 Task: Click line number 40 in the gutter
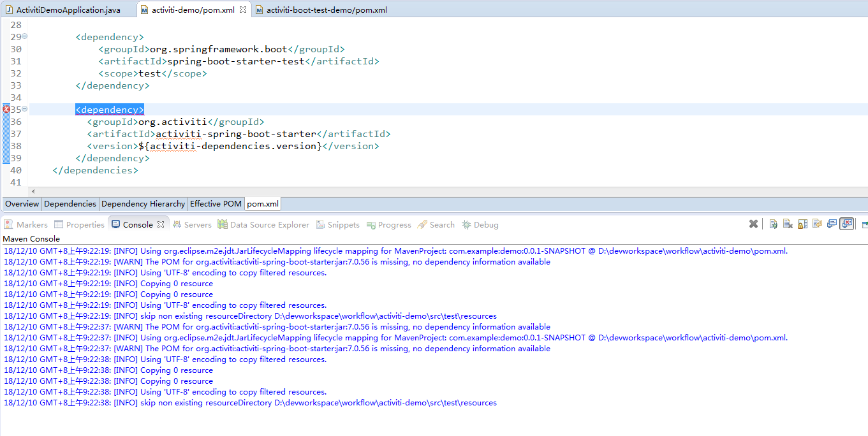point(15,170)
